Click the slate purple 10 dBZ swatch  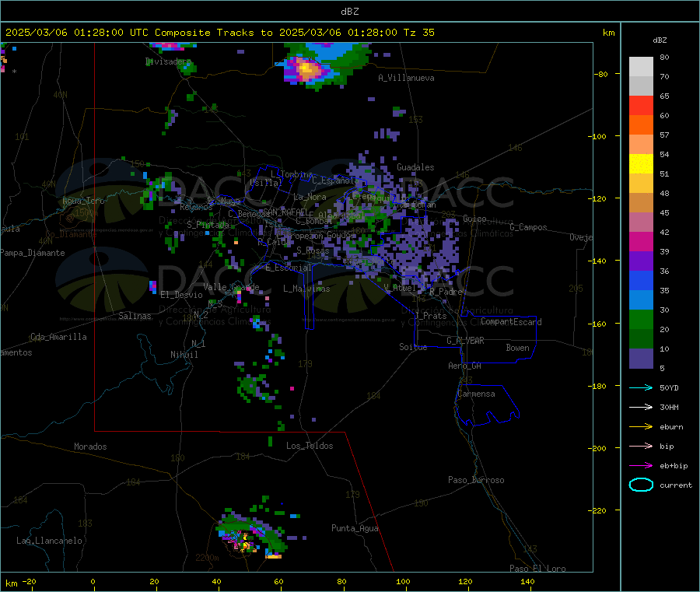coord(641,358)
